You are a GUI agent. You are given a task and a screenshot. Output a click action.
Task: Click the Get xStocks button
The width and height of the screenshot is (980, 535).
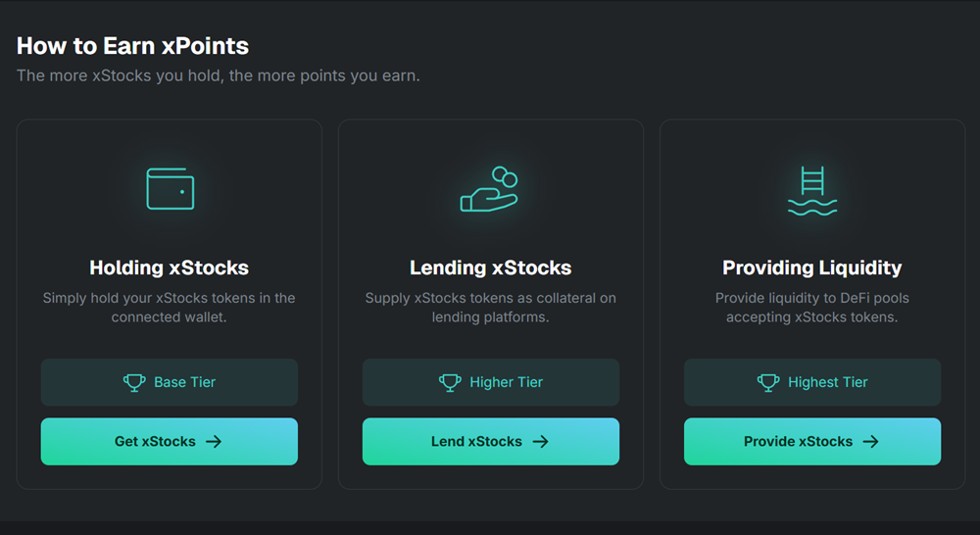click(x=170, y=441)
